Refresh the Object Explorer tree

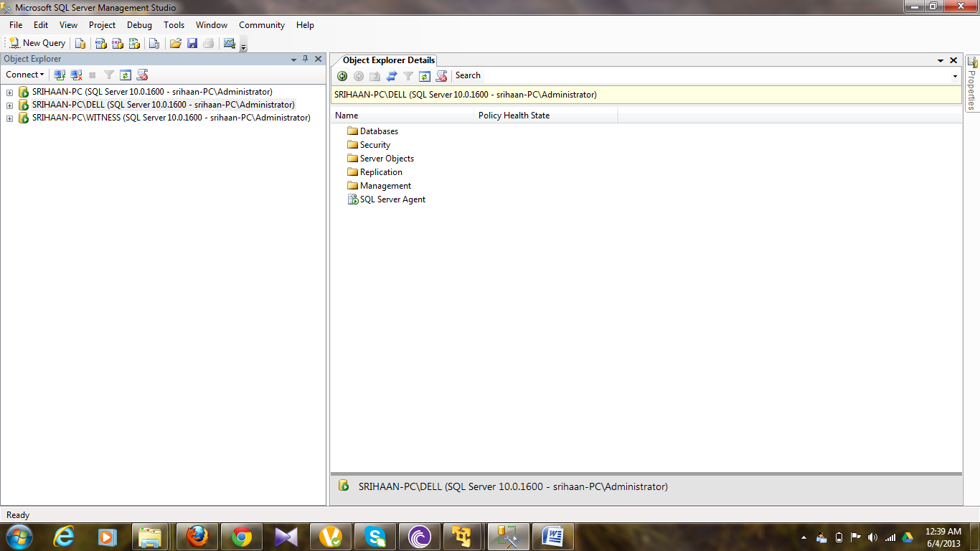point(126,75)
